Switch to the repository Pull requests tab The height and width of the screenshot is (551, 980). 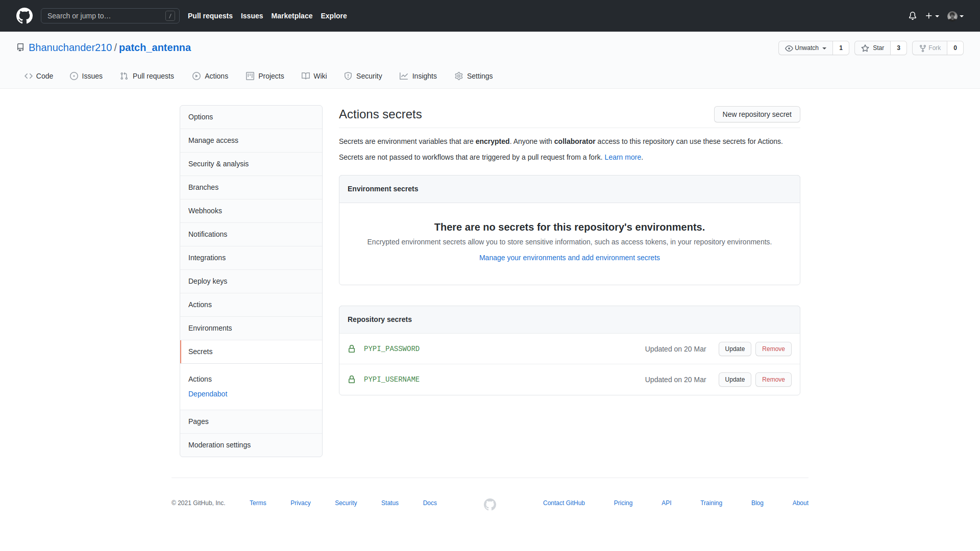[x=147, y=76]
